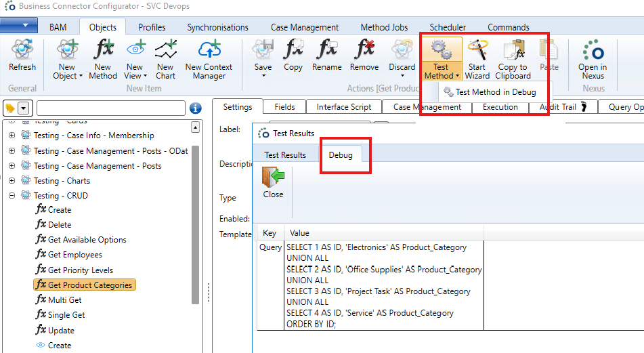
Task: Open the Scheduler ribbon tab
Action: pyautogui.click(x=448, y=27)
